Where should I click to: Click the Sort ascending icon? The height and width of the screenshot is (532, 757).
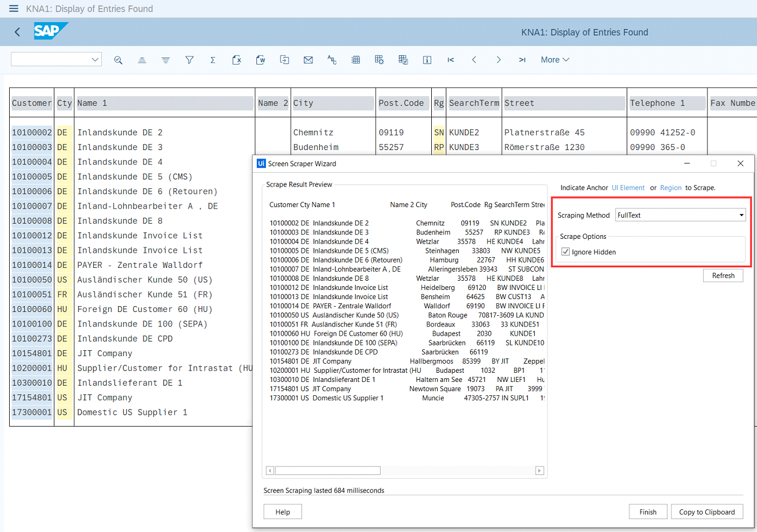tap(142, 60)
